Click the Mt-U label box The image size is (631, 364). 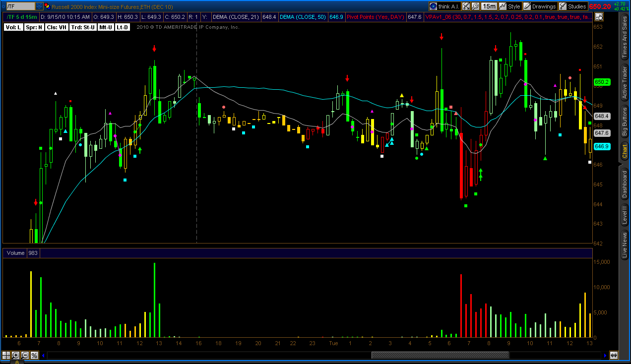(105, 27)
